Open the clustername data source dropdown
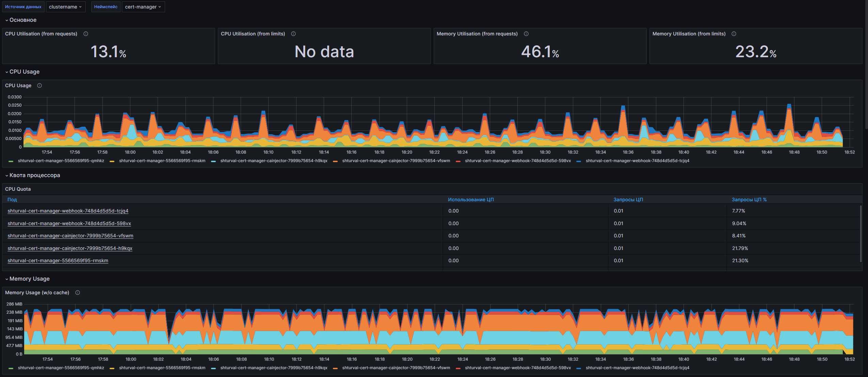The width and height of the screenshot is (868, 377). 65,7
